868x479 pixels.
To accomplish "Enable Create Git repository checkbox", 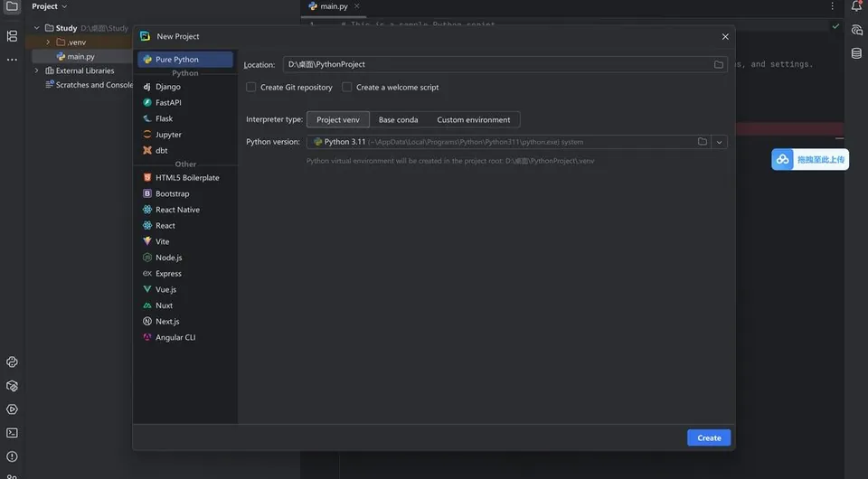I will [x=250, y=88].
